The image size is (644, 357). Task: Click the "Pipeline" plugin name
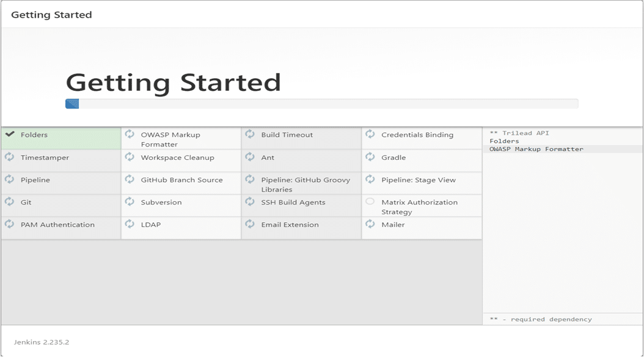(x=35, y=180)
